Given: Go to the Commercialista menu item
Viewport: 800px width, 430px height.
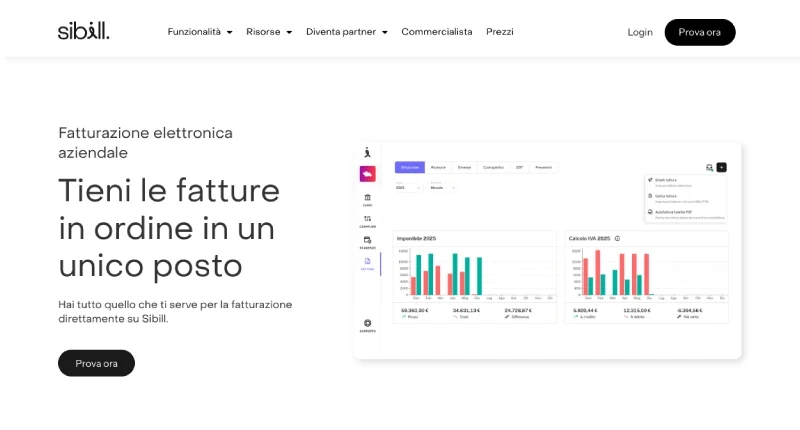Looking at the screenshot, I should coord(436,32).
